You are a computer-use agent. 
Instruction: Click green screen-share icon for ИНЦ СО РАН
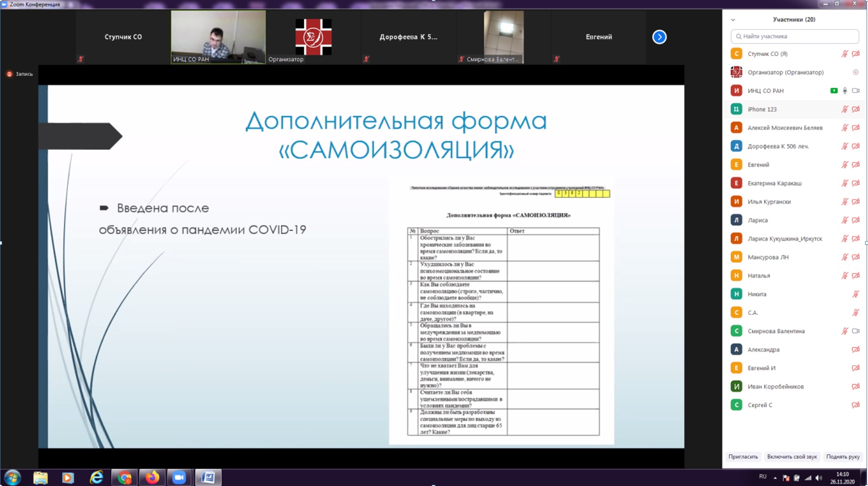pyautogui.click(x=834, y=91)
